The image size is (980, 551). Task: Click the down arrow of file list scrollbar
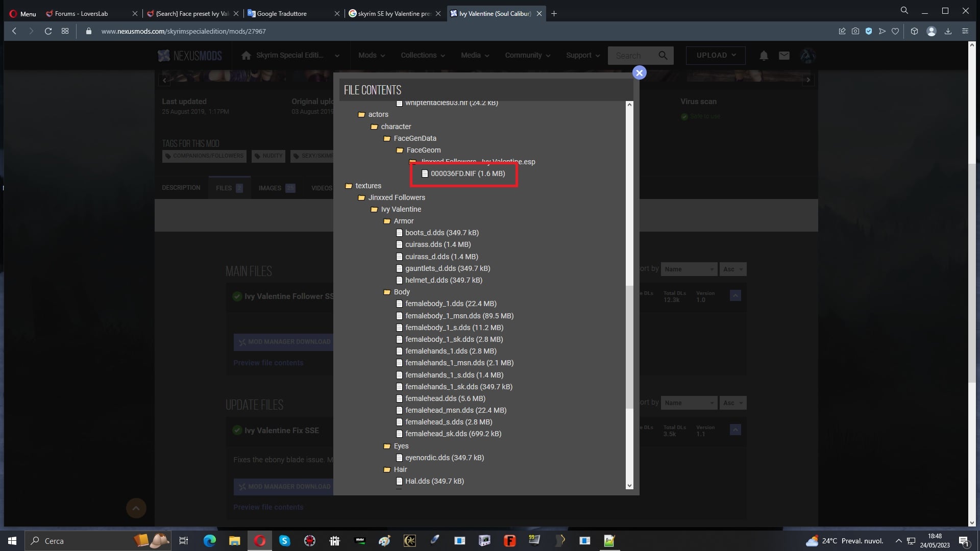[629, 486]
